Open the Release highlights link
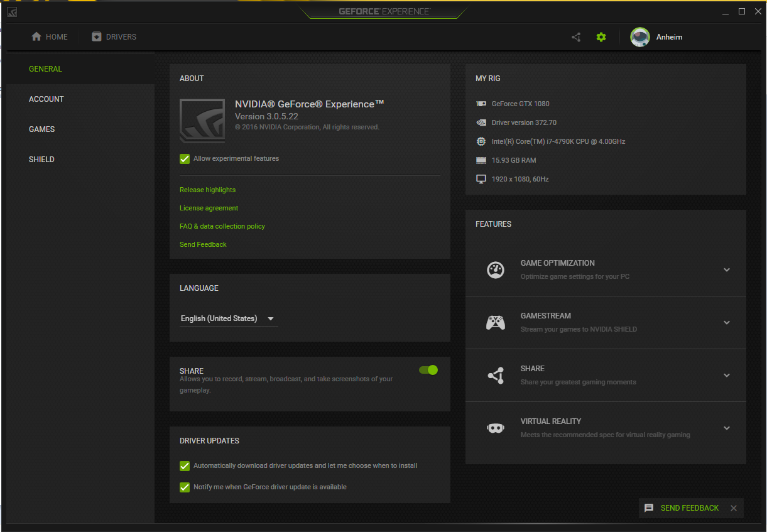The width and height of the screenshot is (767, 532). point(207,190)
